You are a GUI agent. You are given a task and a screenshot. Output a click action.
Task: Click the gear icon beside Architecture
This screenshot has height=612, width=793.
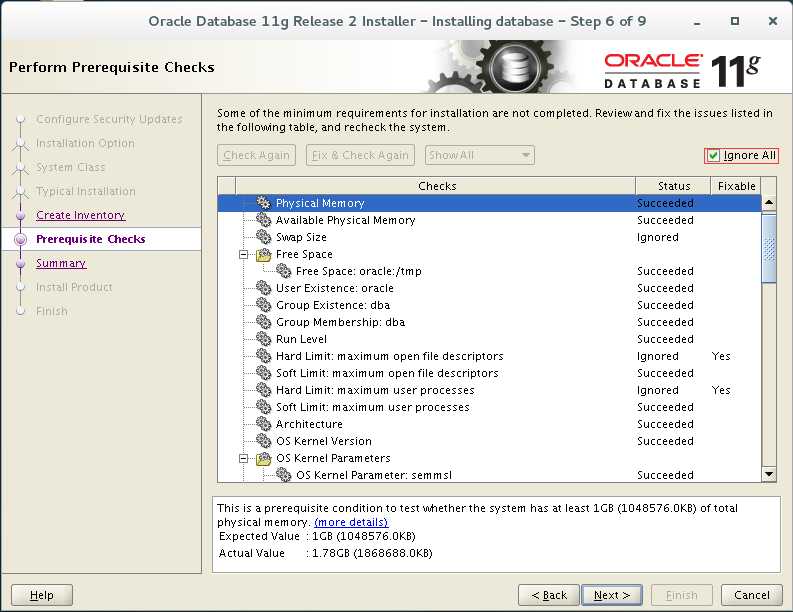coord(263,424)
